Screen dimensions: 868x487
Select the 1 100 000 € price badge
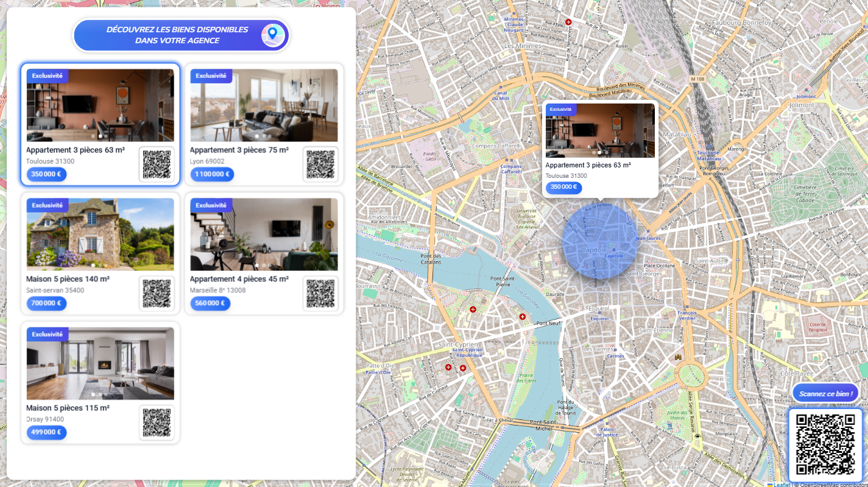(x=211, y=174)
